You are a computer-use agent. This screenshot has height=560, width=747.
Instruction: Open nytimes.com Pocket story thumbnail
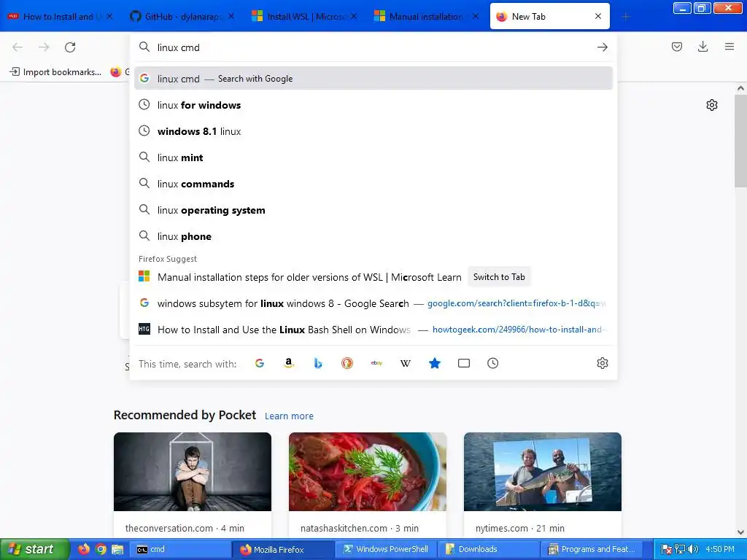pyautogui.click(x=543, y=472)
